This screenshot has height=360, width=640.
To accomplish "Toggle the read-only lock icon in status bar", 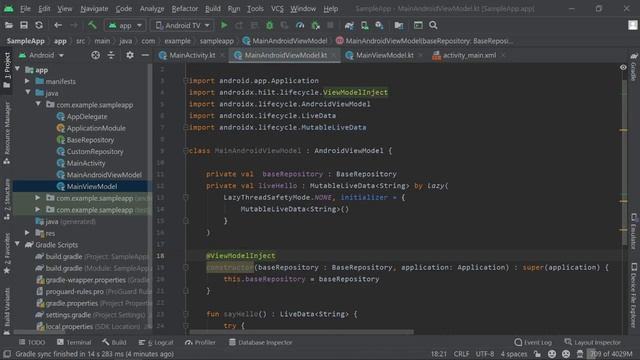I will (538, 354).
